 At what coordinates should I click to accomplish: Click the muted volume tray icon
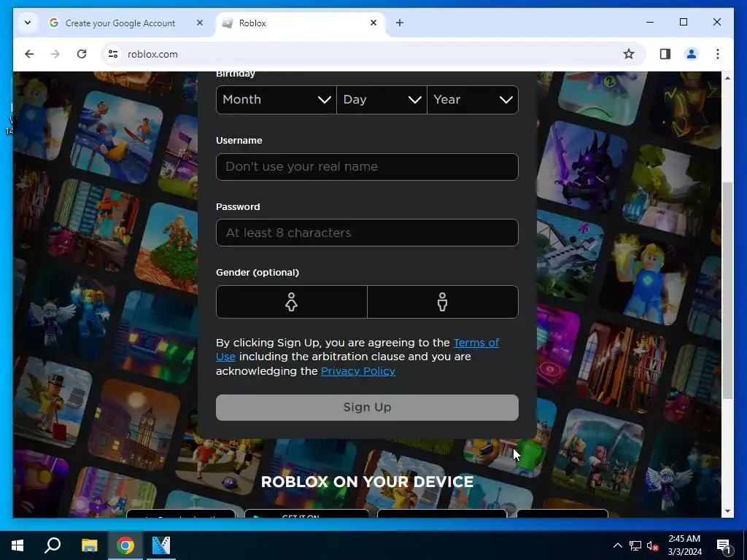[x=653, y=545]
